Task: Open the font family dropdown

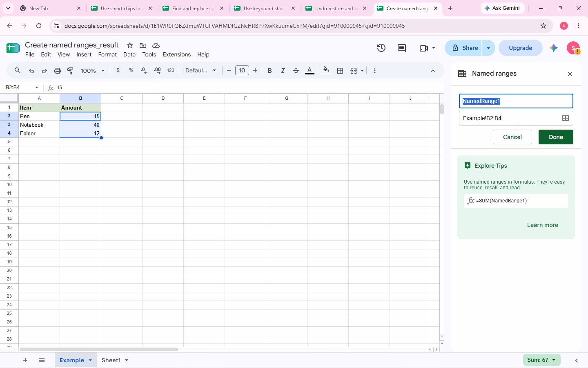Action: 201,70
